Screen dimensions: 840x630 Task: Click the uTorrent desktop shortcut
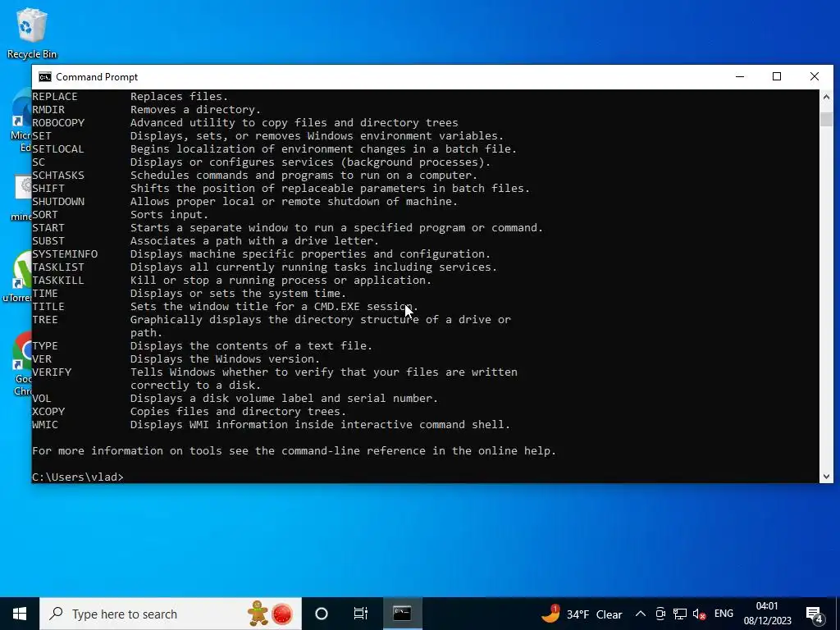[17, 276]
